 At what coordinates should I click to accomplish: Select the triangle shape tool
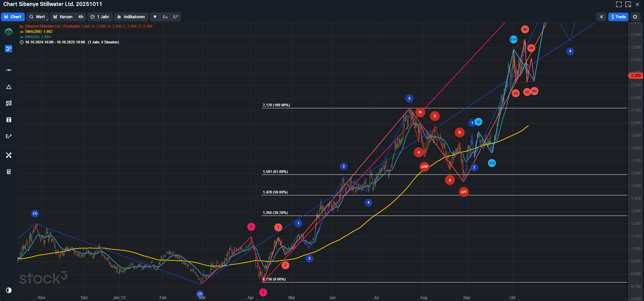tap(9, 87)
